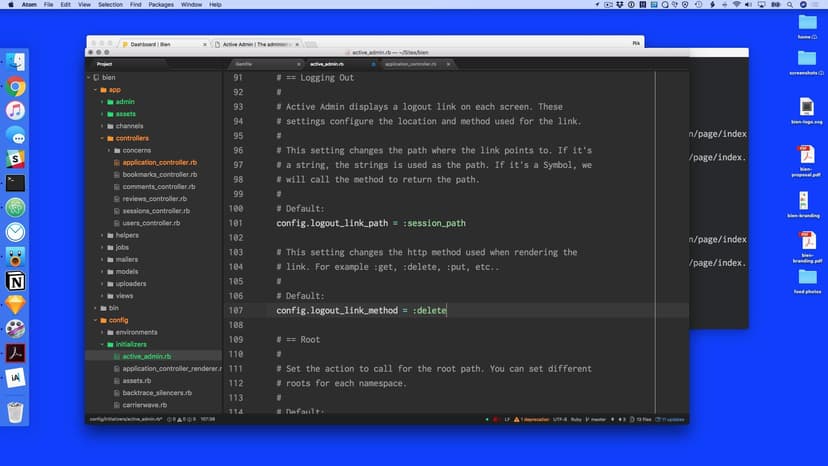The width and height of the screenshot is (828, 466).
Task: Open Adobe Acrobat from the dock
Action: coord(16,353)
